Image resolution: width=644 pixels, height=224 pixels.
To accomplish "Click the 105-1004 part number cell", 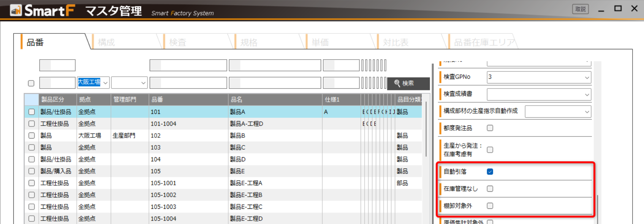I will [x=188, y=219].
